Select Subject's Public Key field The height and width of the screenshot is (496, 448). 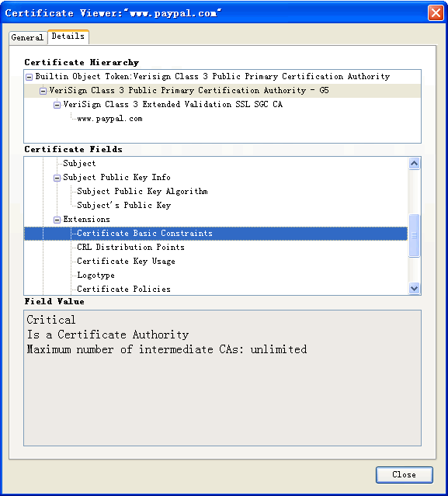click(x=124, y=205)
